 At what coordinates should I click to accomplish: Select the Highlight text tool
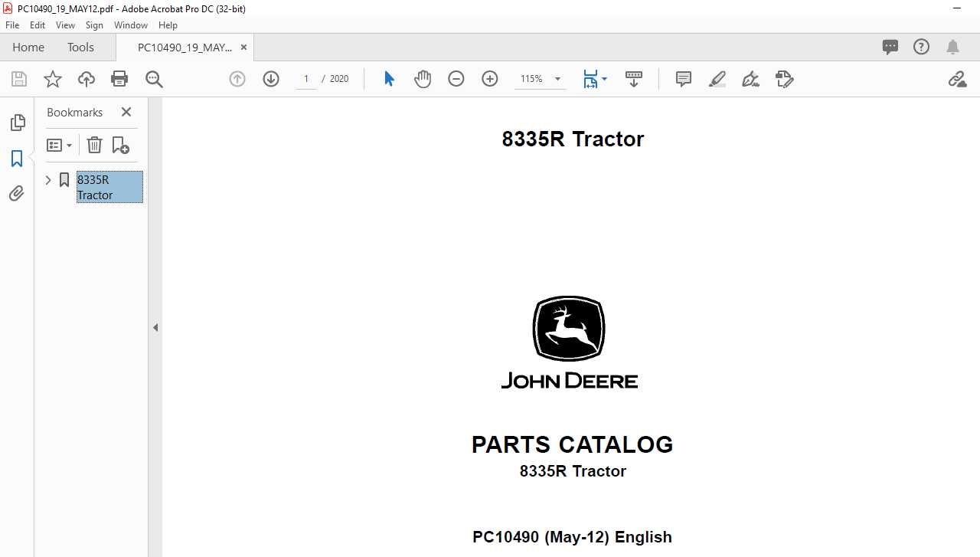717,79
